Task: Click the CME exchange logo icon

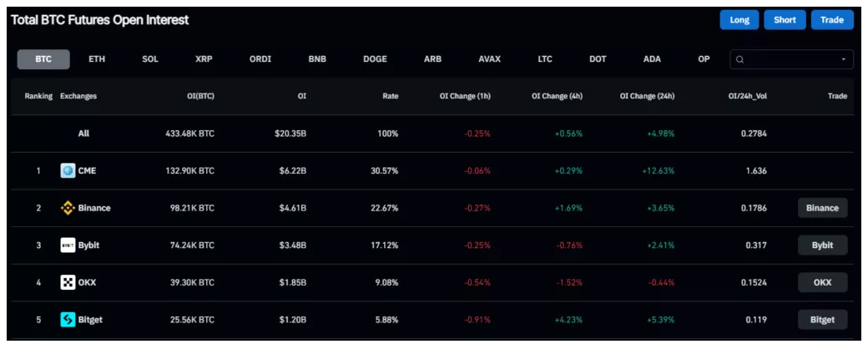Action: point(68,171)
